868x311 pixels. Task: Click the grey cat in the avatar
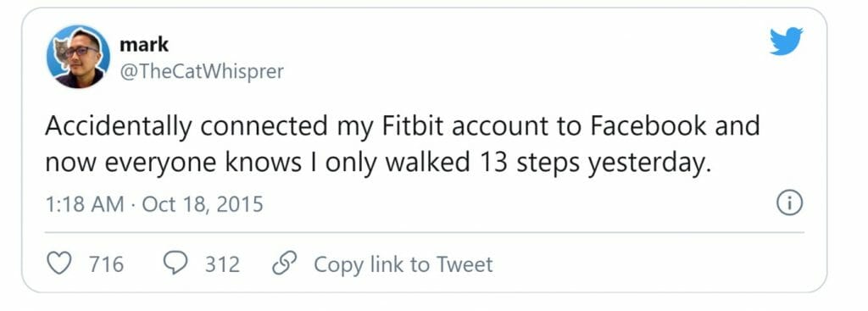(x=60, y=52)
